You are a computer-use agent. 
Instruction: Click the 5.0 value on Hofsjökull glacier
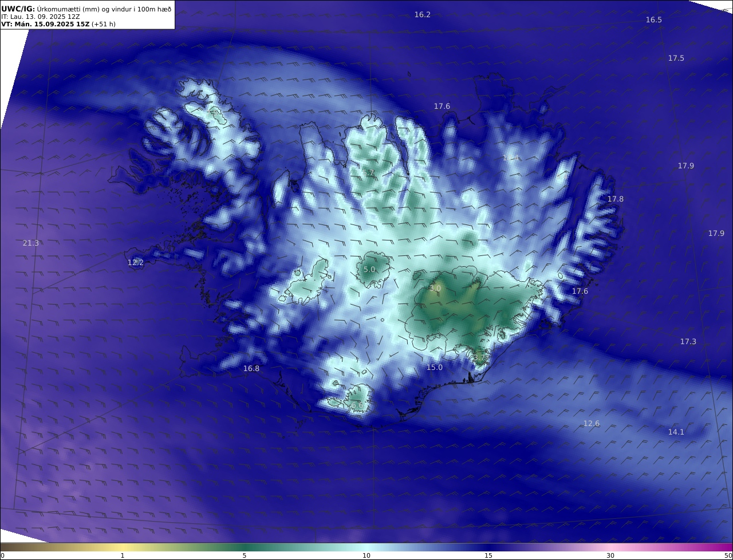coord(369,269)
